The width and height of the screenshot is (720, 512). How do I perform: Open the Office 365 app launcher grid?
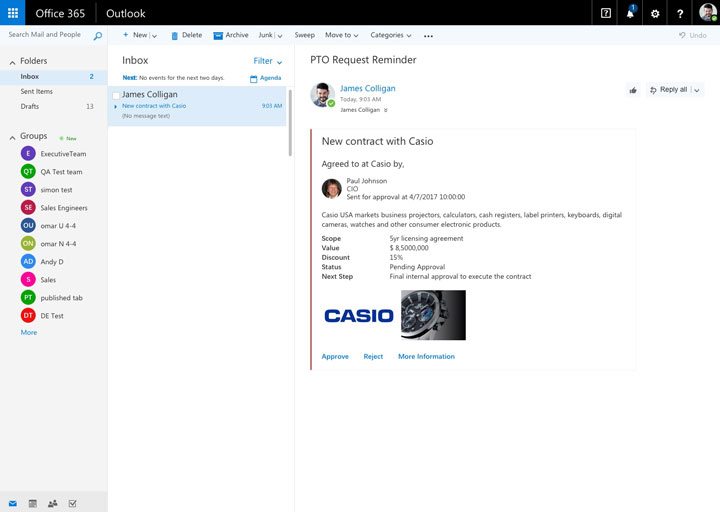(x=12, y=12)
